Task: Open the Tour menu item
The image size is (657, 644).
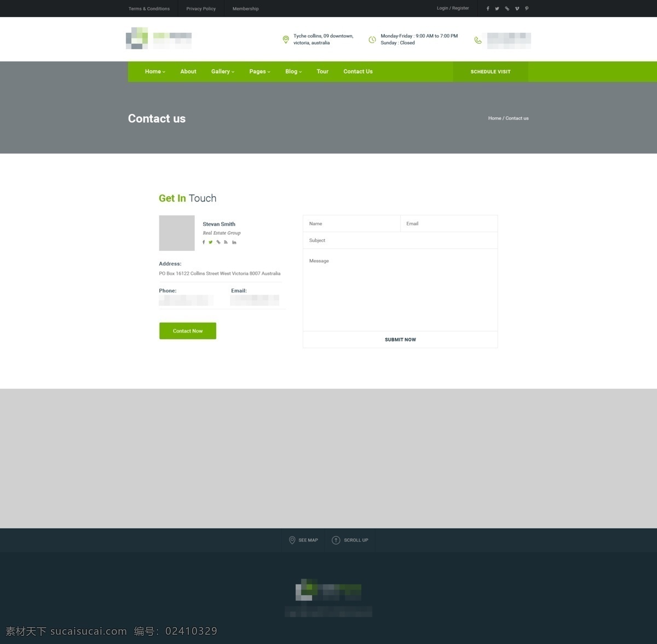Action: [x=322, y=72]
